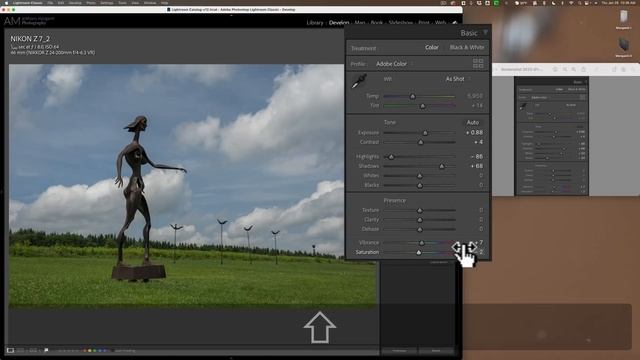Viewport: 640px width, 360px height.
Task: Click the Shadows value +68
Action: (476, 166)
